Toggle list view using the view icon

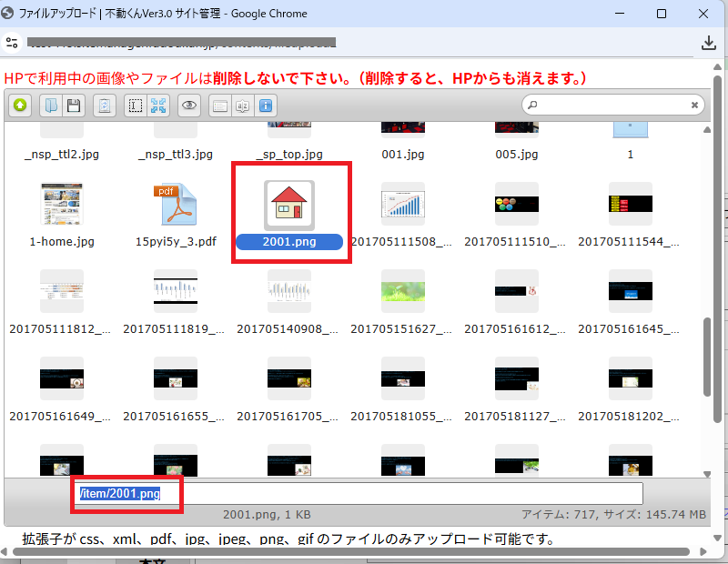point(220,106)
